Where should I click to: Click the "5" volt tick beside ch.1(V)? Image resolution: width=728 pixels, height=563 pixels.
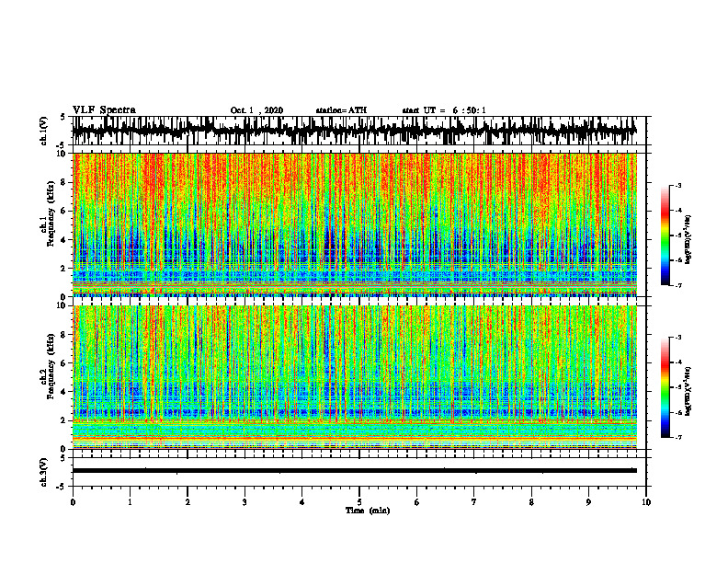(x=63, y=118)
